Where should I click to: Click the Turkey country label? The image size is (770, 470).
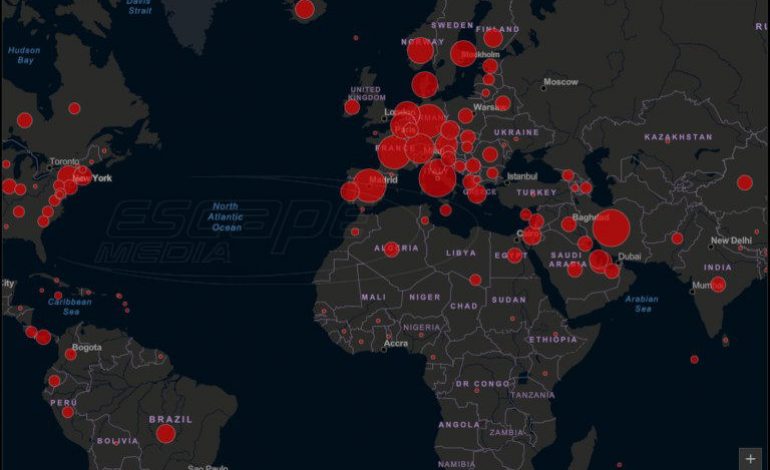tap(536, 193)
